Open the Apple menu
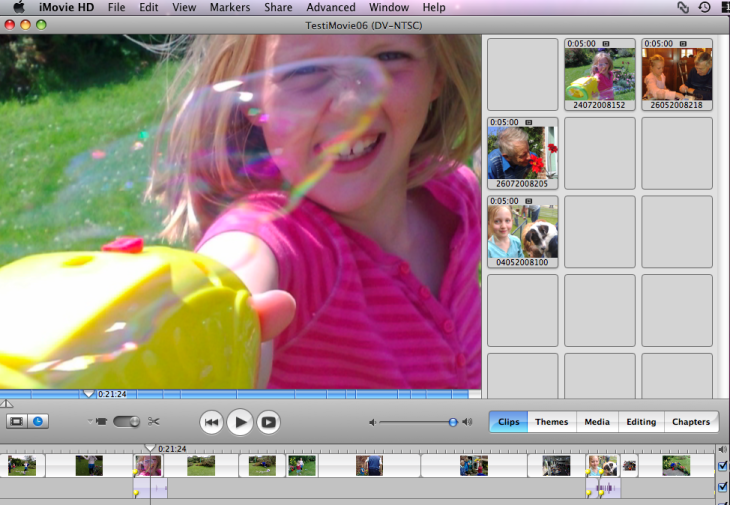Viewport: 730px width, 505px height. coord(19,7)
